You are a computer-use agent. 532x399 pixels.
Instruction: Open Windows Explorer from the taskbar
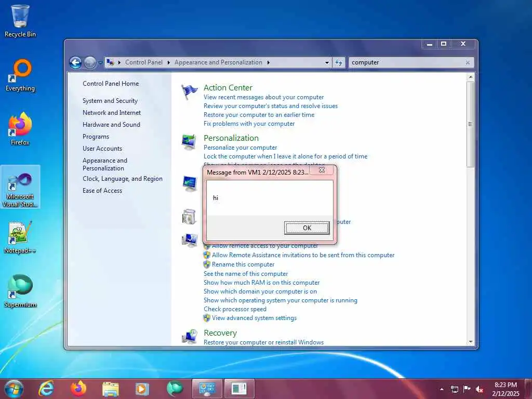pyautogui.click(x=110, y=389)
